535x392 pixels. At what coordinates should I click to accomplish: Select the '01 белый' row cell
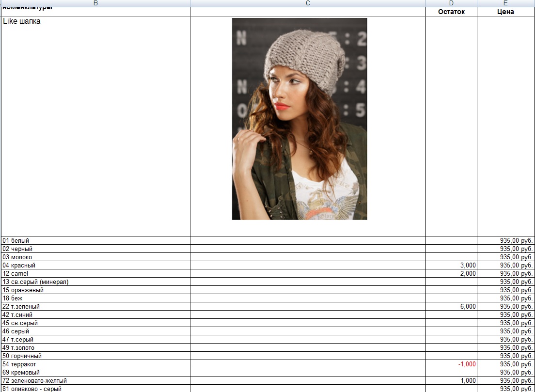tap(95, 240)
